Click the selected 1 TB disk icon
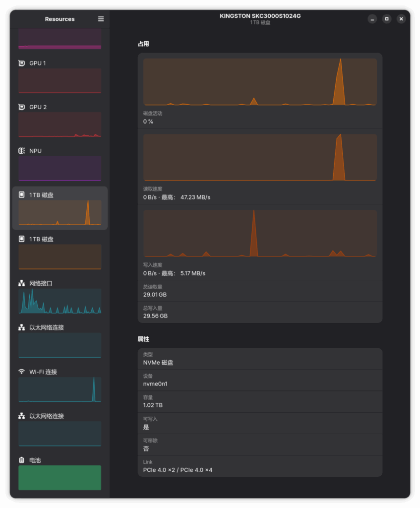The image size is (420, 508). coord(21,195)
